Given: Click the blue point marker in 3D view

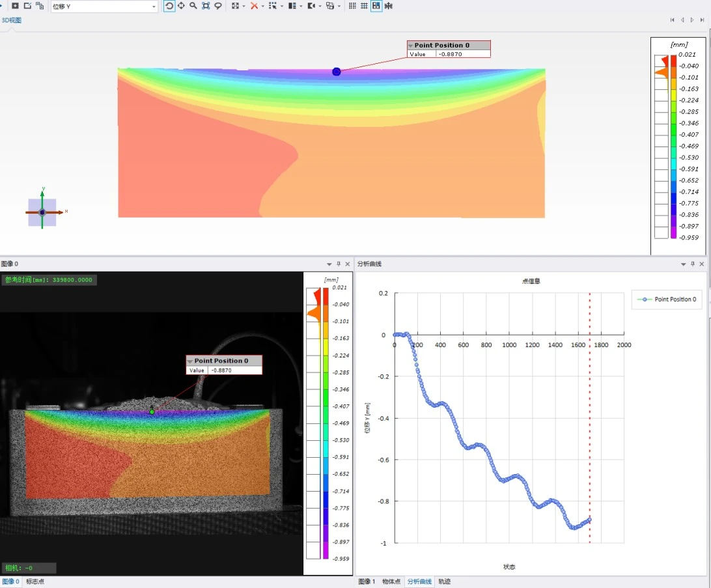Looking at the screenshot, I should [x=337, y=72].
